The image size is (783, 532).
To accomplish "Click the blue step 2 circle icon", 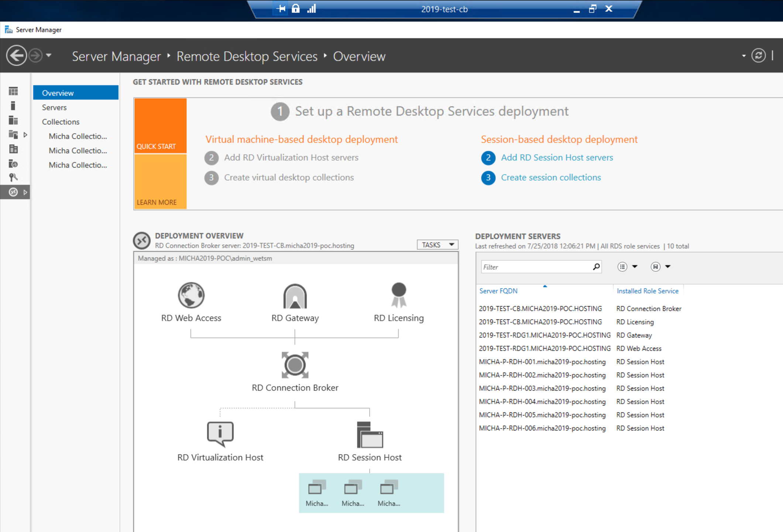I will (488, 158).
